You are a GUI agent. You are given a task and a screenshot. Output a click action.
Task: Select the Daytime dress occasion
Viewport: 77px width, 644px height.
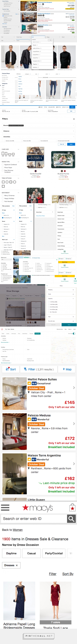11,553
